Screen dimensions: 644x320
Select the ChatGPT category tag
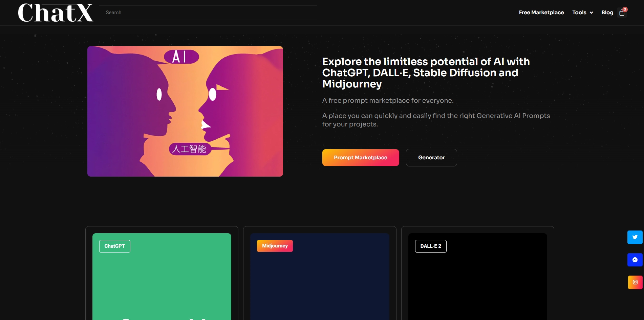[114, 246]
